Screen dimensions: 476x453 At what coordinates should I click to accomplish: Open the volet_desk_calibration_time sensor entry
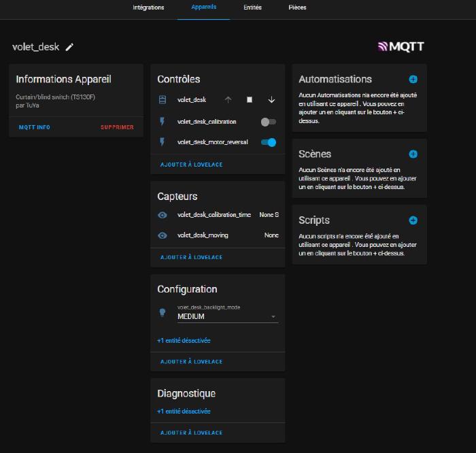[214, 215]
